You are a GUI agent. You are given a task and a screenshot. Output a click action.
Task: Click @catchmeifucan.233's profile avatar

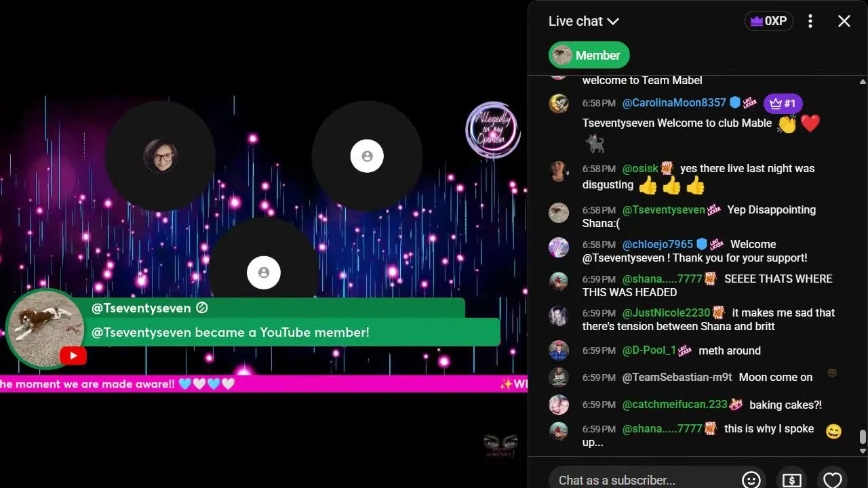559,405
